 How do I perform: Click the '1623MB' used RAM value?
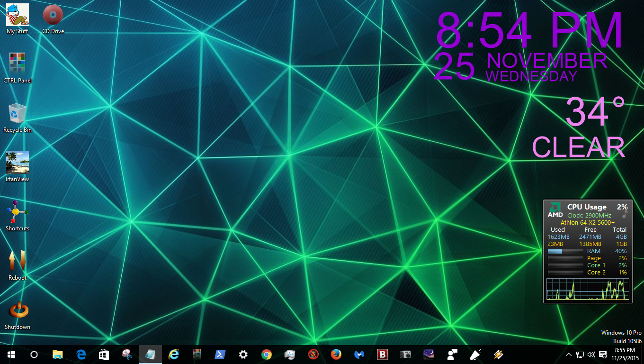tap(559, 237)
